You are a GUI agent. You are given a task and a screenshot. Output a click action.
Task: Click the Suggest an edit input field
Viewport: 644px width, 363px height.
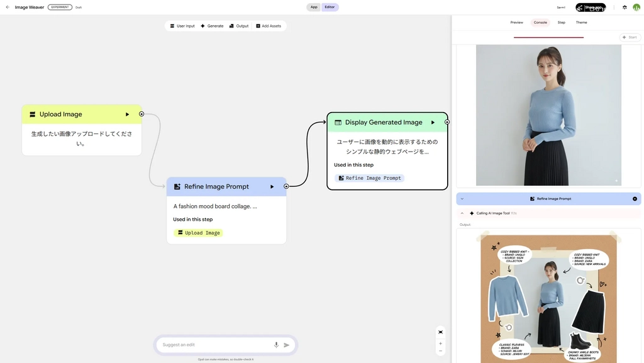(x=214, y=345)
